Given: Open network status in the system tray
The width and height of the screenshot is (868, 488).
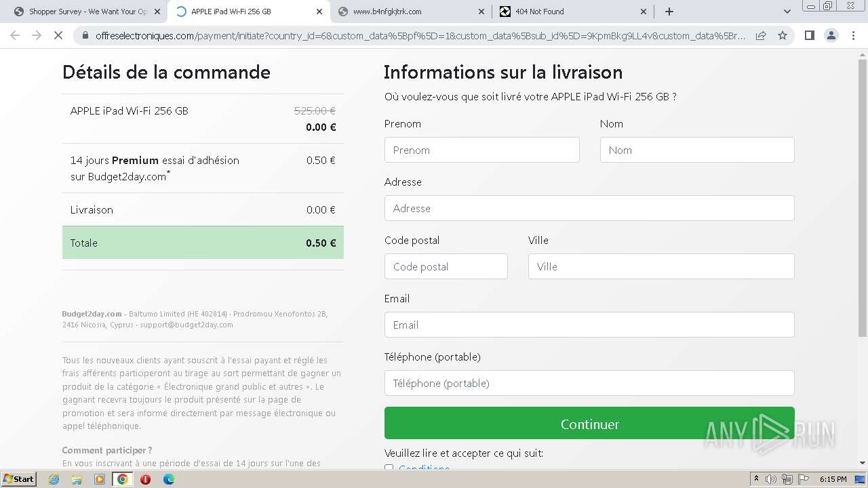Looking at the screenshot, I should pyautogui.click(x=787, y=479).
